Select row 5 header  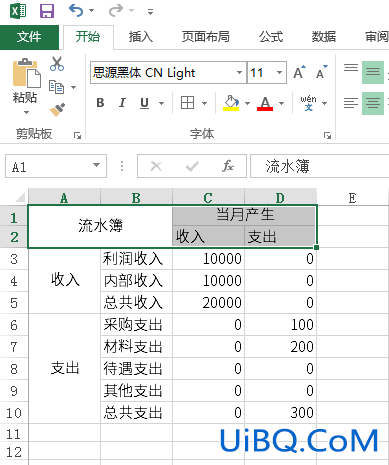pos(14,303)
